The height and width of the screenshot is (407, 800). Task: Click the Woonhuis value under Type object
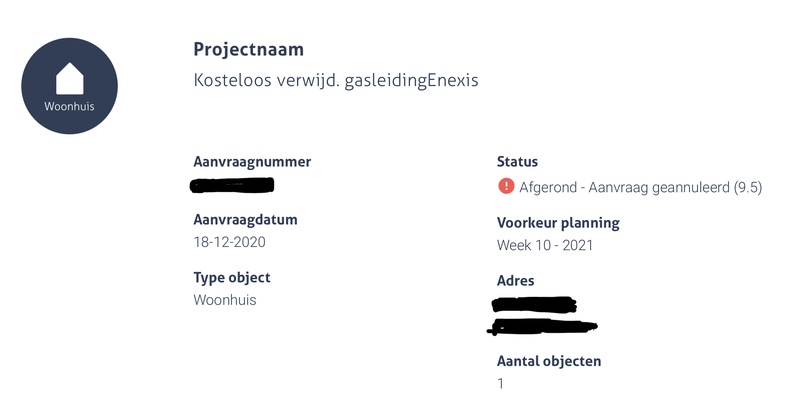coord(224,300)
